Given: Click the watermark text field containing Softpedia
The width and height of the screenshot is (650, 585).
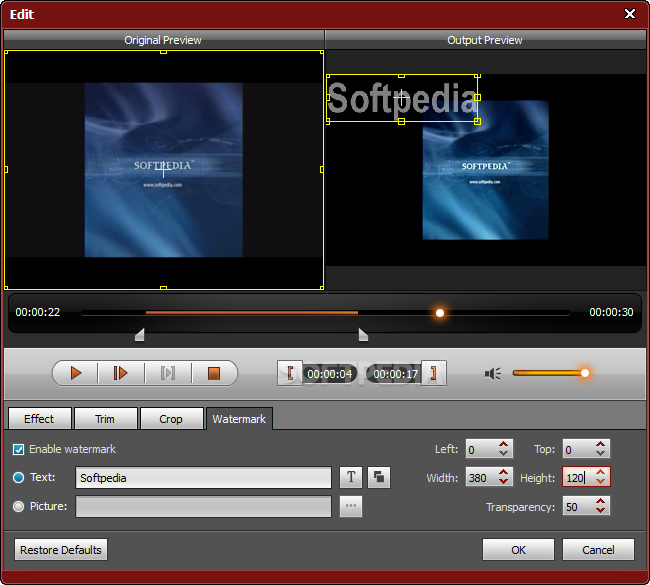Looking at the screenshot, I should click(204, 478).
